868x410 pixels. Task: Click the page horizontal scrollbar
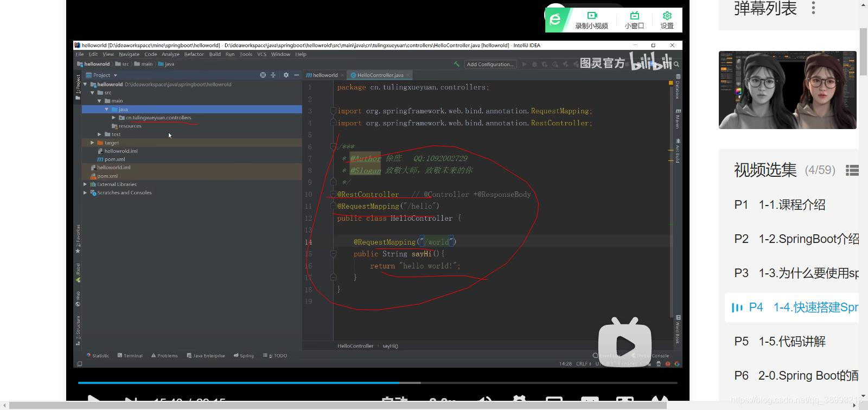click(x=338, y=406)
